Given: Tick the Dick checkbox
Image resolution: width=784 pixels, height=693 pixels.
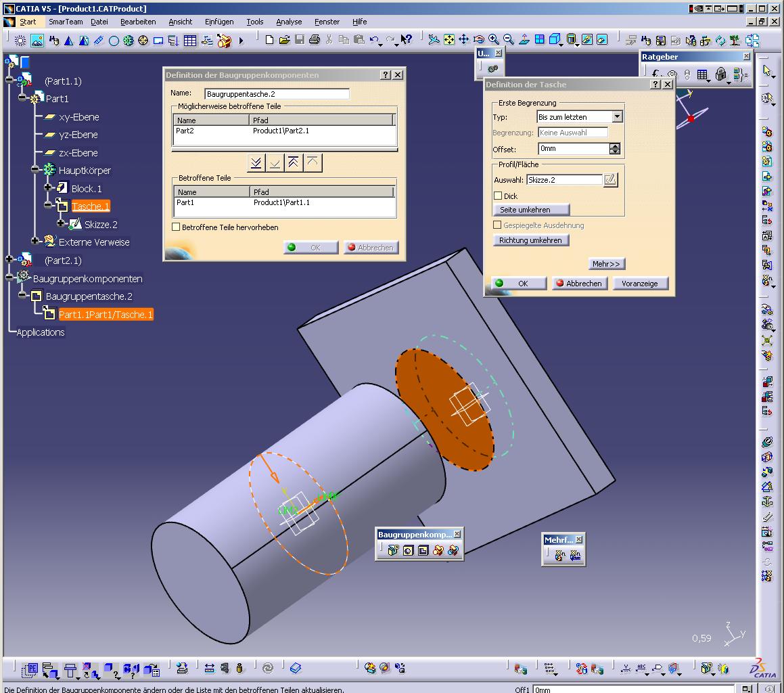Looking at the screenshot, I should click(497, 196).
